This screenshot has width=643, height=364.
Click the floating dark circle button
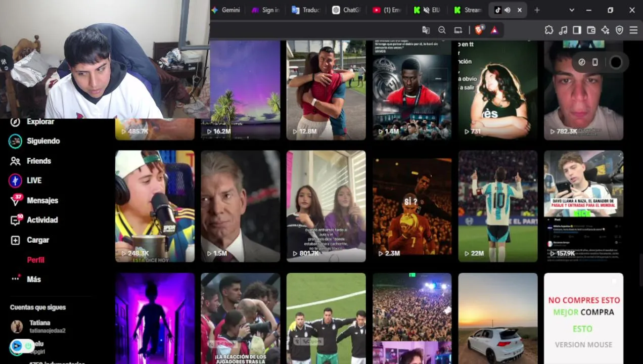point(616,62)
